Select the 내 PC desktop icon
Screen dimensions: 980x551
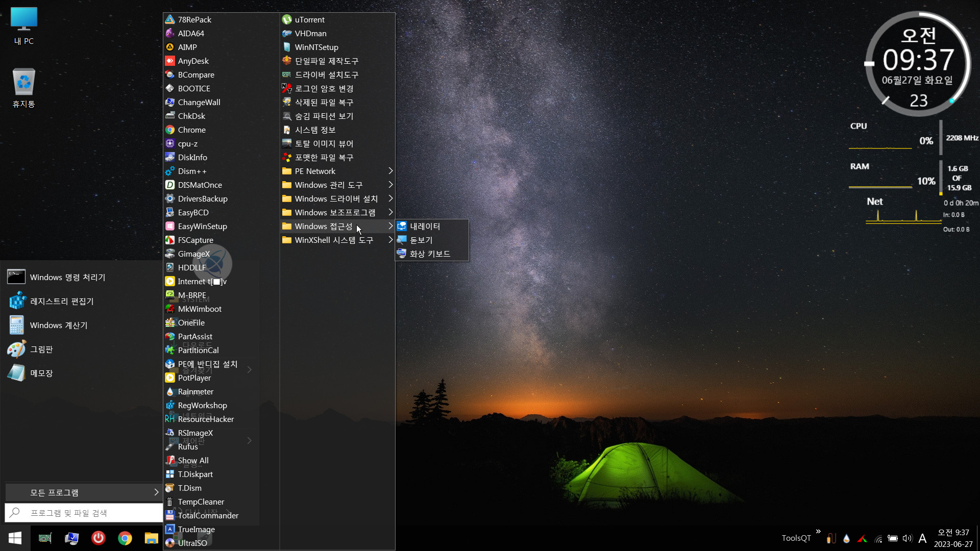pos(24,26)
